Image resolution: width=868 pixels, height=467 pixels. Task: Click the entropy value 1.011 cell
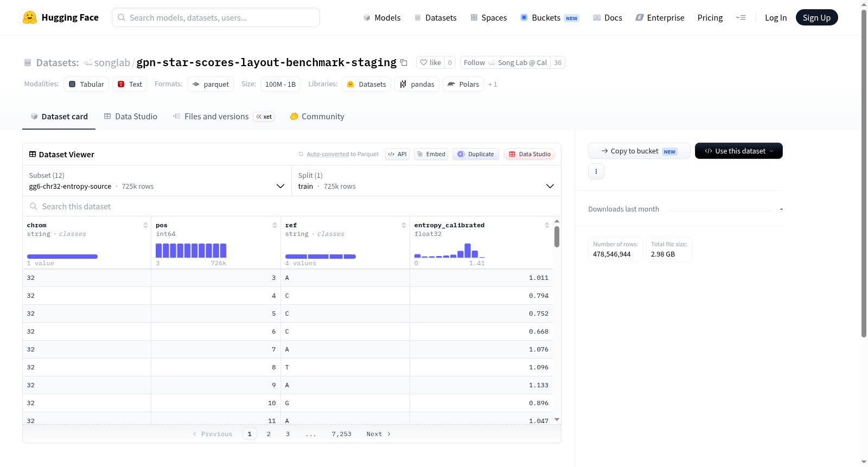tap(481, 278)
